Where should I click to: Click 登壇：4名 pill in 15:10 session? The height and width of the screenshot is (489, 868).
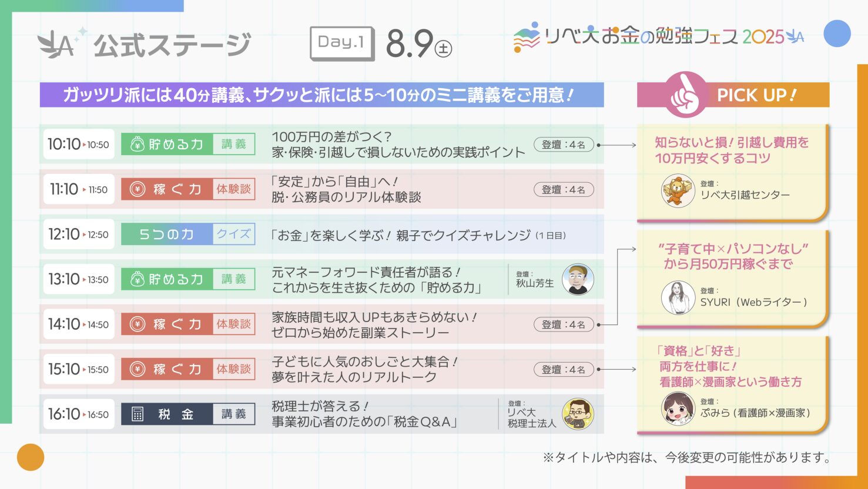[564, 370]
